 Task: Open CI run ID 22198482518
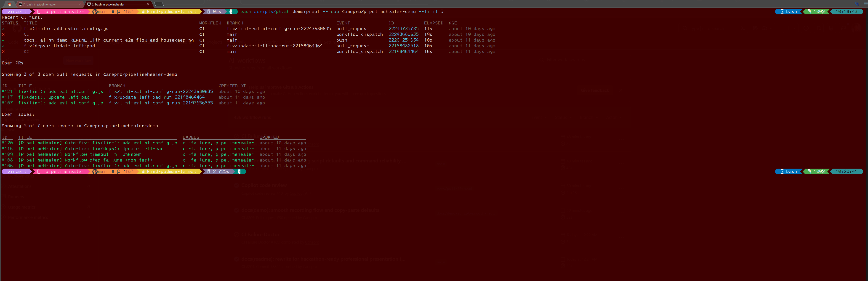click(x=403, y=46)
